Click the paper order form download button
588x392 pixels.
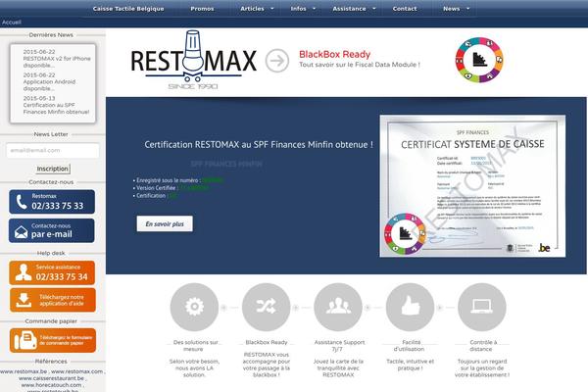53,341
